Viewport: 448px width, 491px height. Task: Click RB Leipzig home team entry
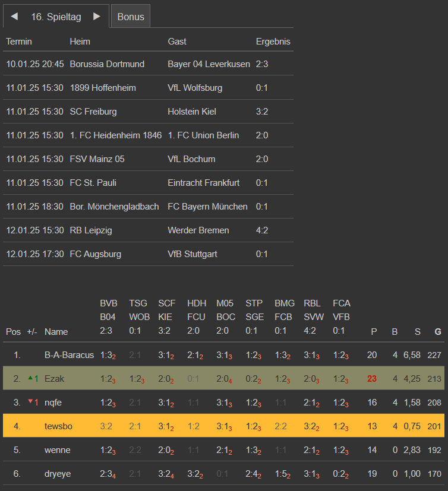click(x=90, y=230)
